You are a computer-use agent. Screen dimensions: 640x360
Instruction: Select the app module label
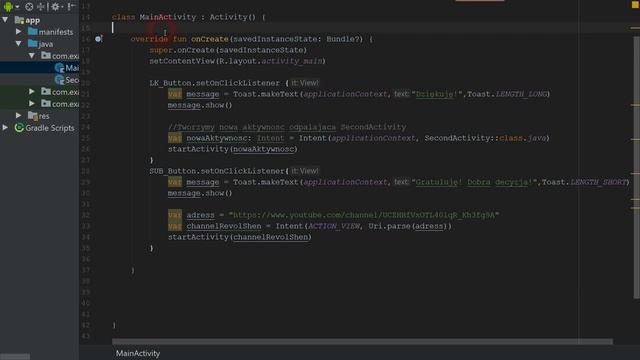33,20
